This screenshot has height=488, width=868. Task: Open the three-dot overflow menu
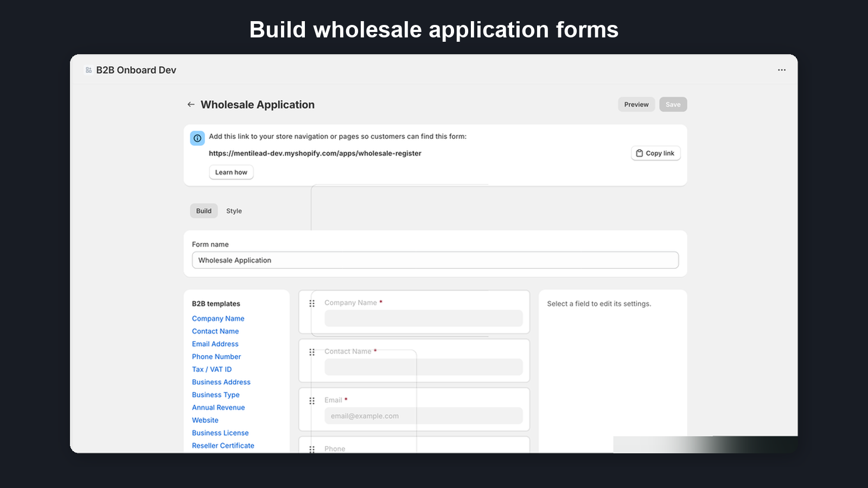782,69
